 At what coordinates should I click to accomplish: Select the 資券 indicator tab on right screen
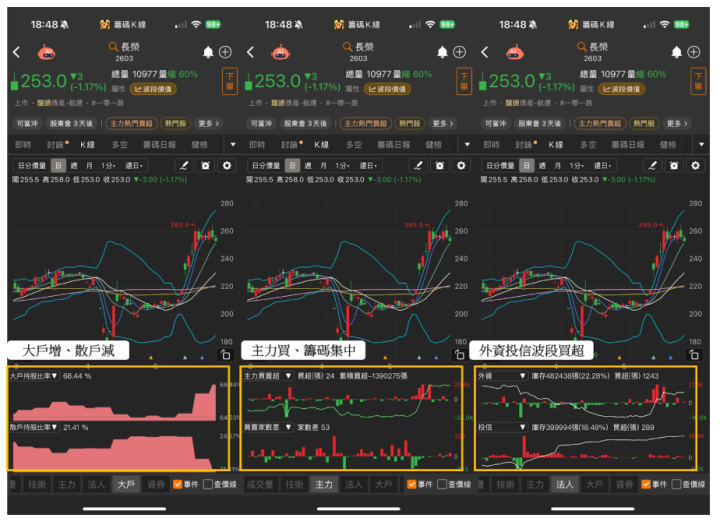click(624, 484)
